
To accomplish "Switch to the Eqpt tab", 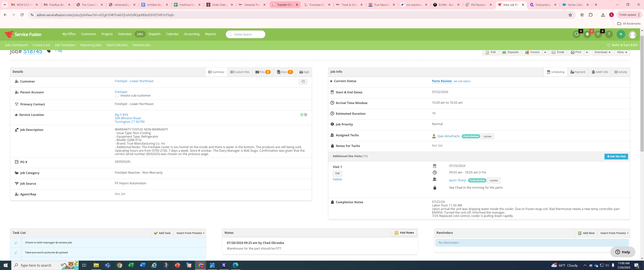I will point(304,72).
